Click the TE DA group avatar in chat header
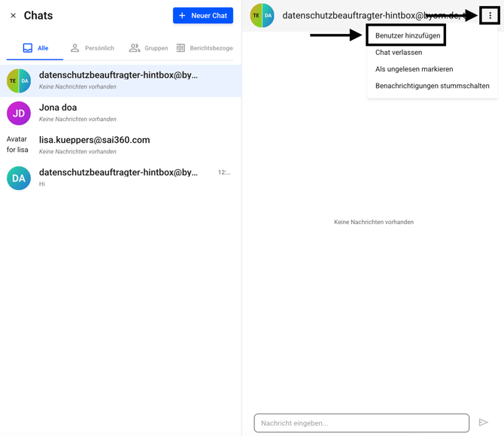 (x=262, y=15)
